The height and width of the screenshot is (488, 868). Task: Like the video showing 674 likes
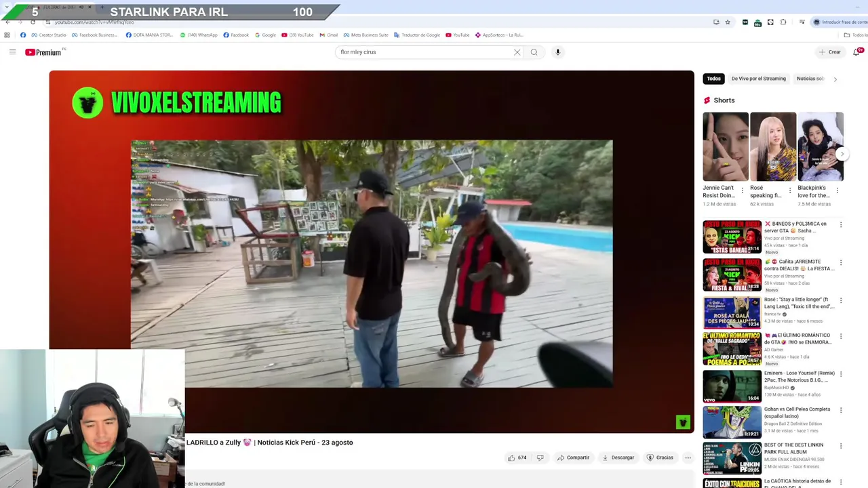517,457
